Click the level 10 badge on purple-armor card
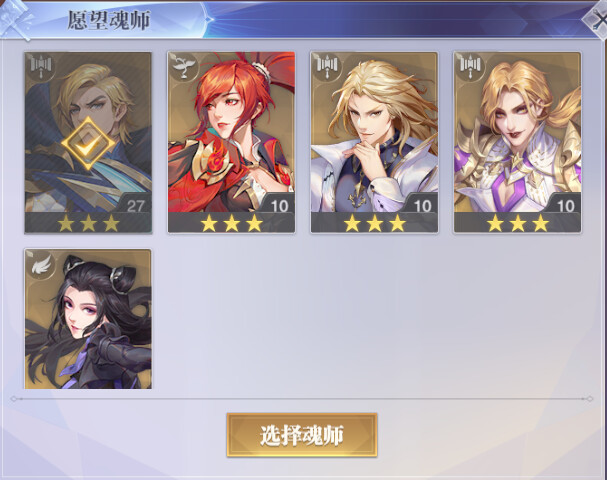The height and width of the screenshot is (480, 607). [x=566, y=206]
